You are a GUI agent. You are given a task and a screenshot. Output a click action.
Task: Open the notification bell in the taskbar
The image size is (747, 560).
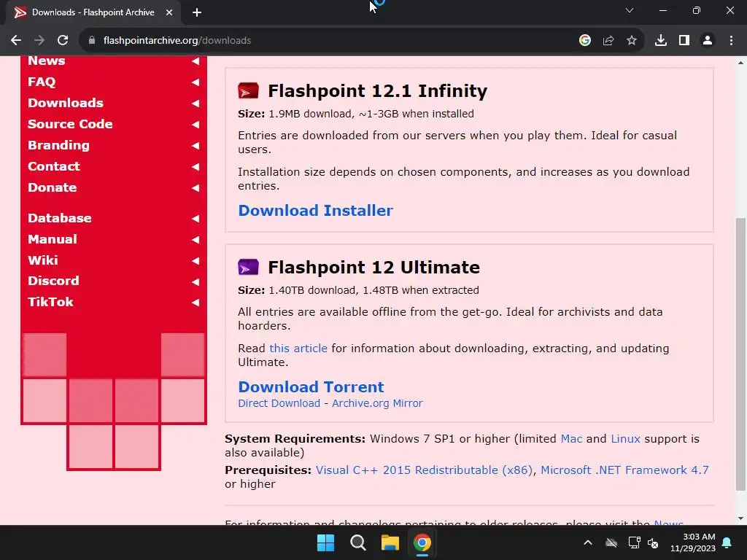point(727,542)
